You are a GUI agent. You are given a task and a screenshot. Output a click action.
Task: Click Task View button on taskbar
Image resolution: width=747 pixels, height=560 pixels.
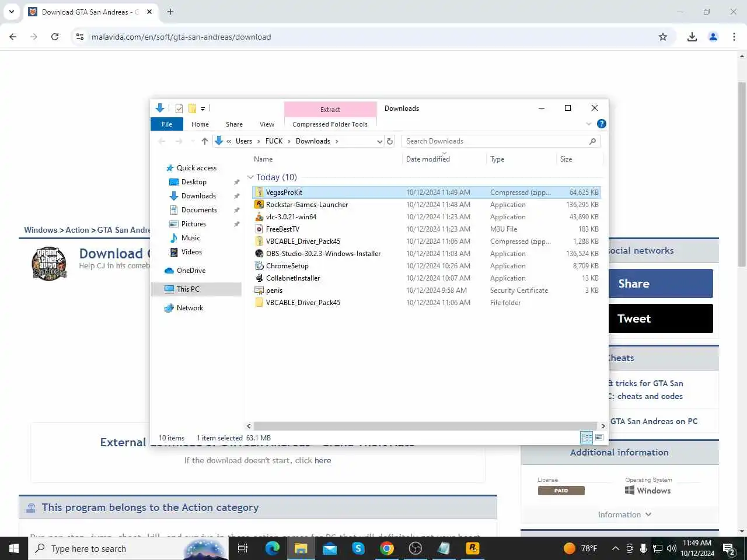(243, 548)
